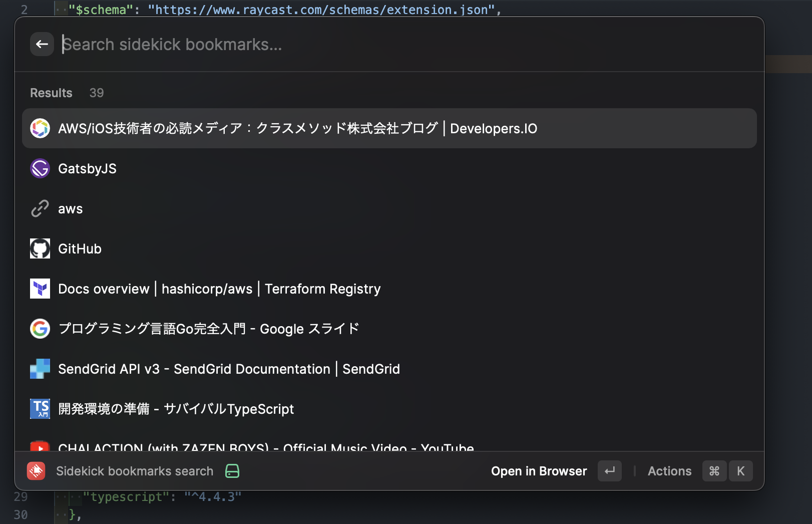This screenshot has width=812, height=524.
Task: Open the Actions menu
Action: click(x=669, y=471)
